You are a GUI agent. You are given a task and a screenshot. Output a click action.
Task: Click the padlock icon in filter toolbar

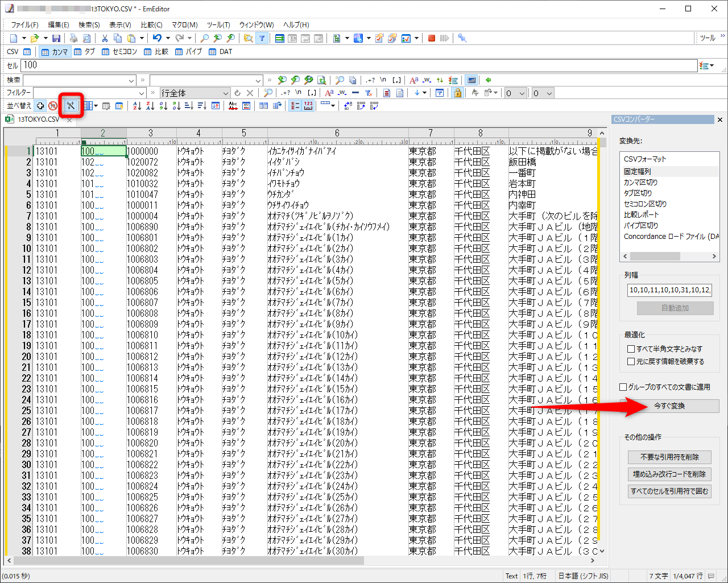457,93
